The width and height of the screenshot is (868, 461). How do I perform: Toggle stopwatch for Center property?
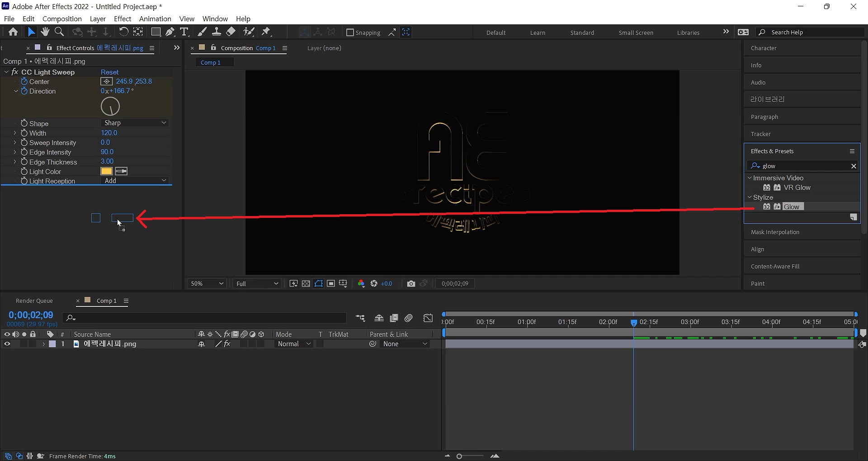pos(24,81)
